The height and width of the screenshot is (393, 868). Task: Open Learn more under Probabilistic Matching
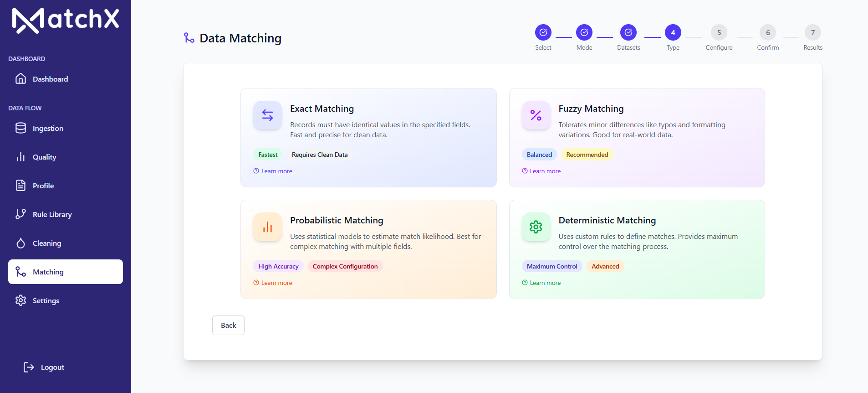coord(273,283)
